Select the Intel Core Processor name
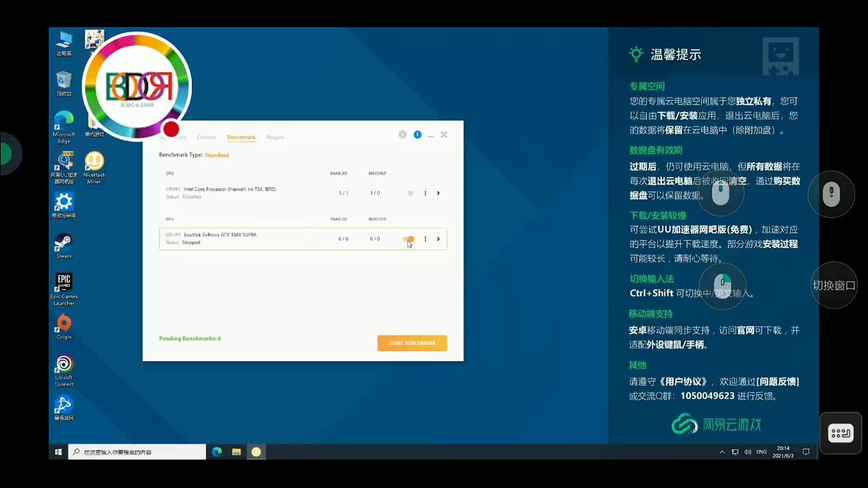The image size is (868, 488). tap(230, 189)
